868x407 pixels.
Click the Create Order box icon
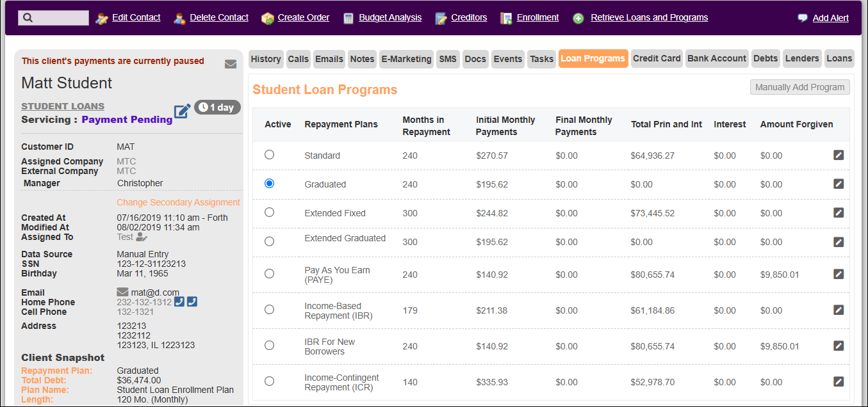point(268,19)
